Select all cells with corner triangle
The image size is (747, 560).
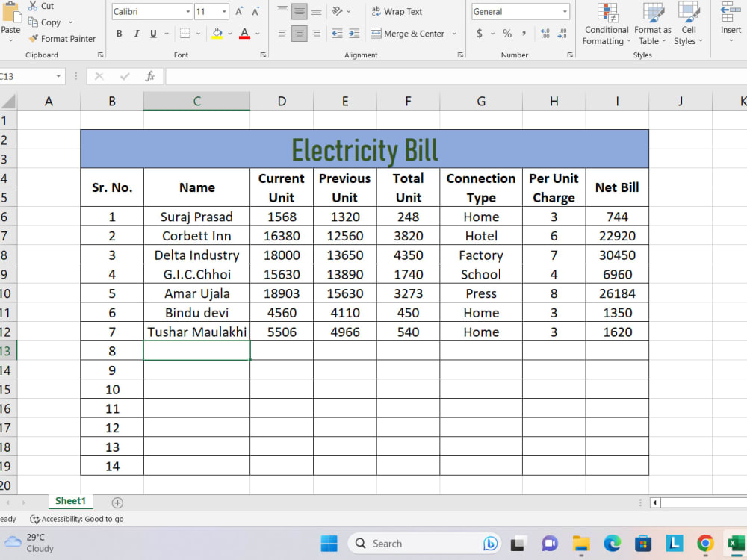click(x=8, y=101)
